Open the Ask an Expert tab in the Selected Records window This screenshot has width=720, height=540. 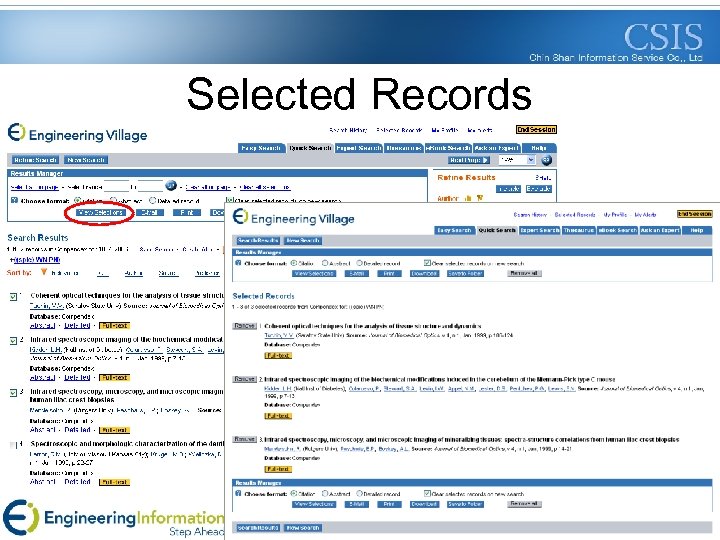(660, 230)
